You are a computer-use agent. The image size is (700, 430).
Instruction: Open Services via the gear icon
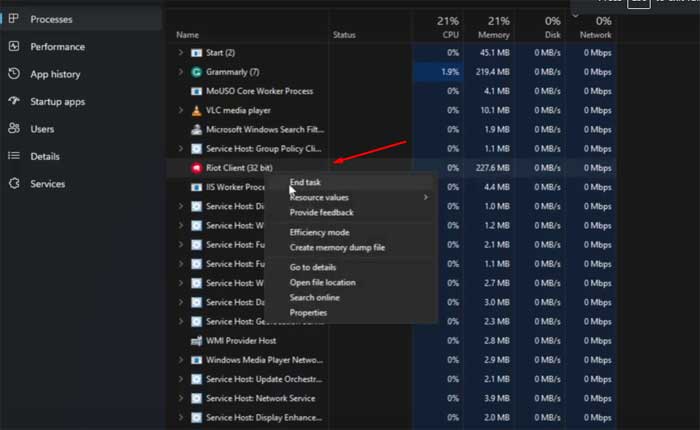click(14, 184)
